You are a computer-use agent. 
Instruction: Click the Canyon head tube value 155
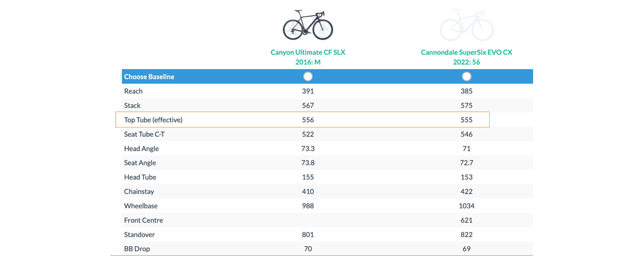tap(308, 177)
